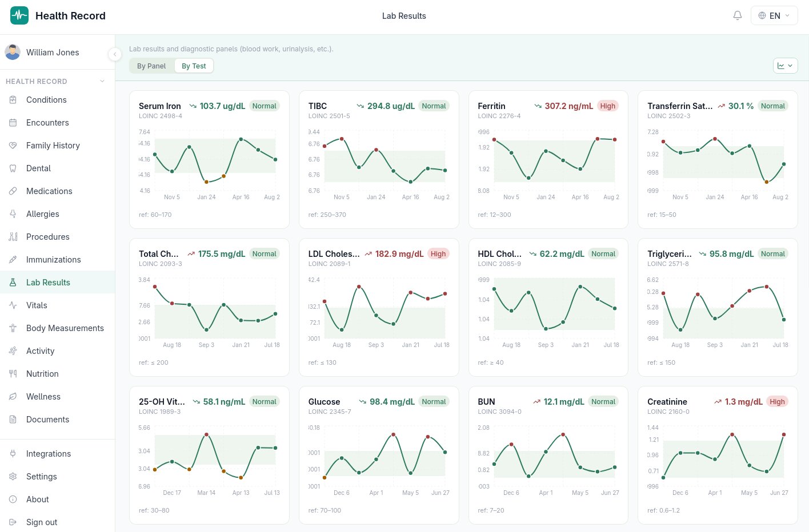Click the Documents file icon
Viewport: 809px width, 532px height.
[x=13, y=420]
